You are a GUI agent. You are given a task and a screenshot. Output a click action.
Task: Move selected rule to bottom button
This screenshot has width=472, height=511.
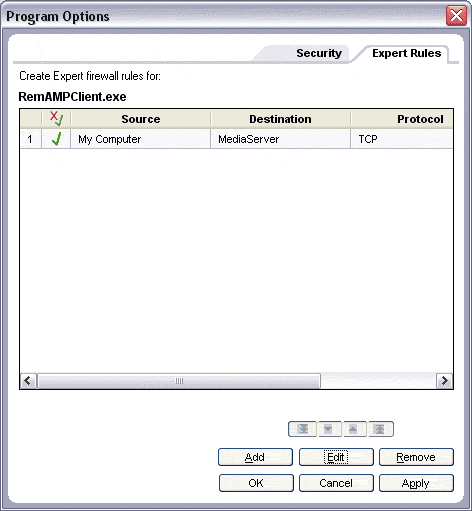click(x=302, y=429)
